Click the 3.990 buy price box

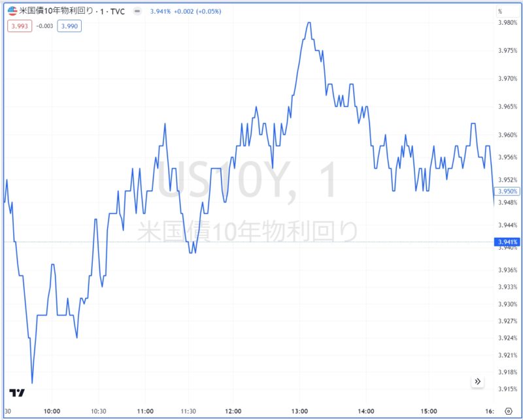[x=69, y=26]
